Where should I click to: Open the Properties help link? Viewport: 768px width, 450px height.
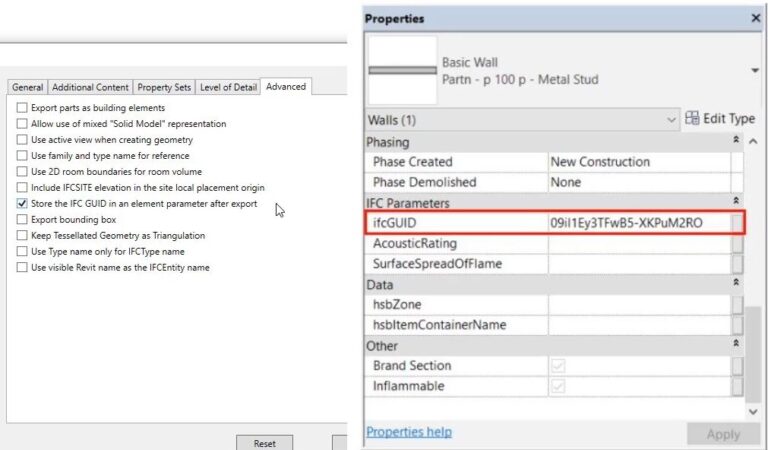(408, 432)
